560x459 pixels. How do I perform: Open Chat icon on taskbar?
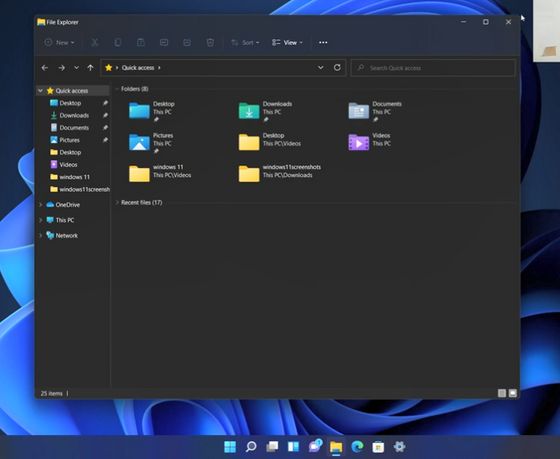click(315, 446)
